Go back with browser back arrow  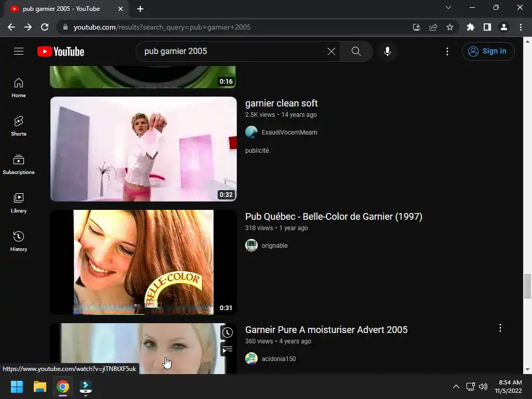tap(11, 27)
